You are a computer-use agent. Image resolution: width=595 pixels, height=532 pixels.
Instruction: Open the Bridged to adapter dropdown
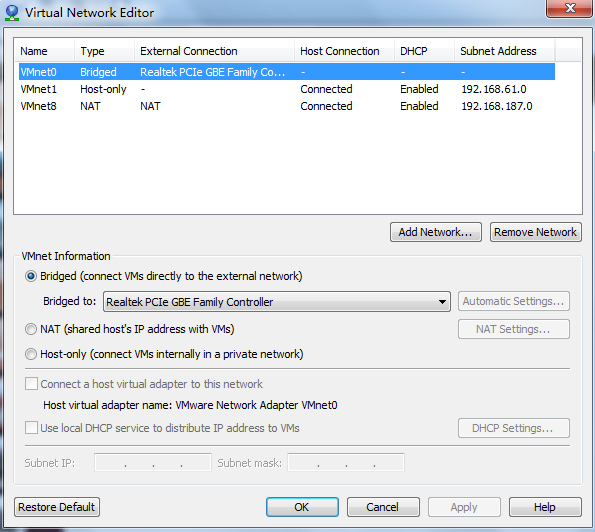pyautogui.click(x=277, y=302)
